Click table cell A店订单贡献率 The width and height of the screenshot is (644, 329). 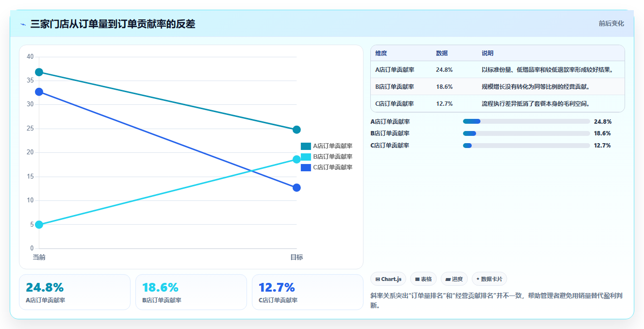[x=395, y=70]
